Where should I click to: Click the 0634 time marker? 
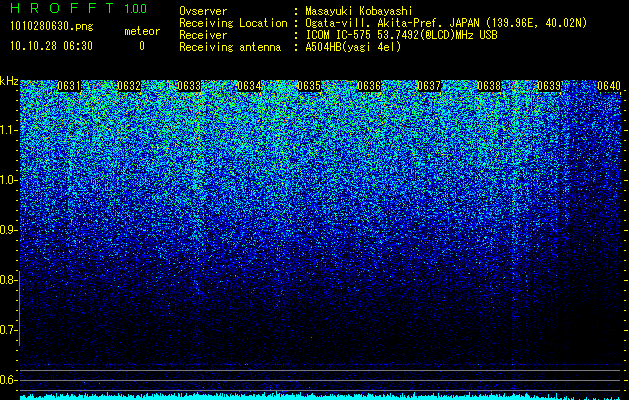coord(249,86)
